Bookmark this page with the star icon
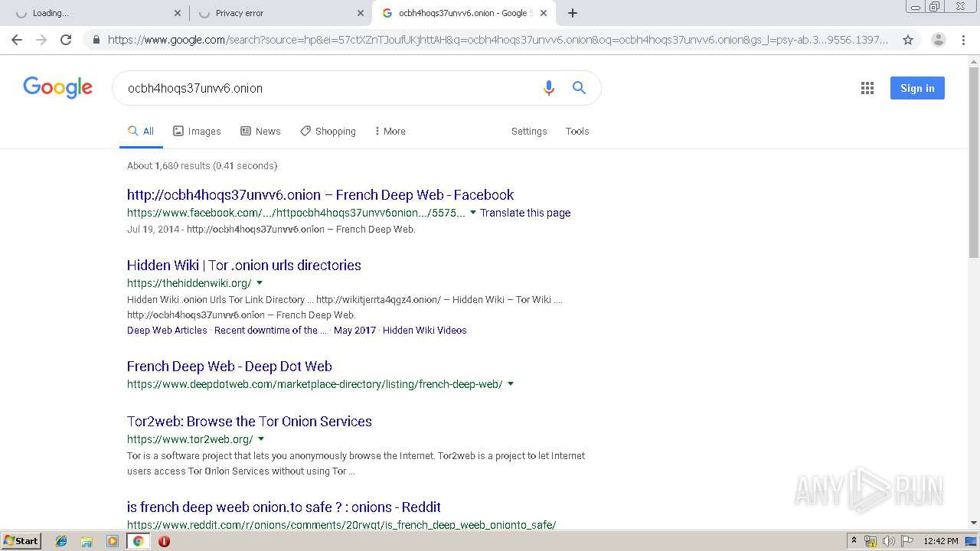980x551 pixels. (908, 40)
